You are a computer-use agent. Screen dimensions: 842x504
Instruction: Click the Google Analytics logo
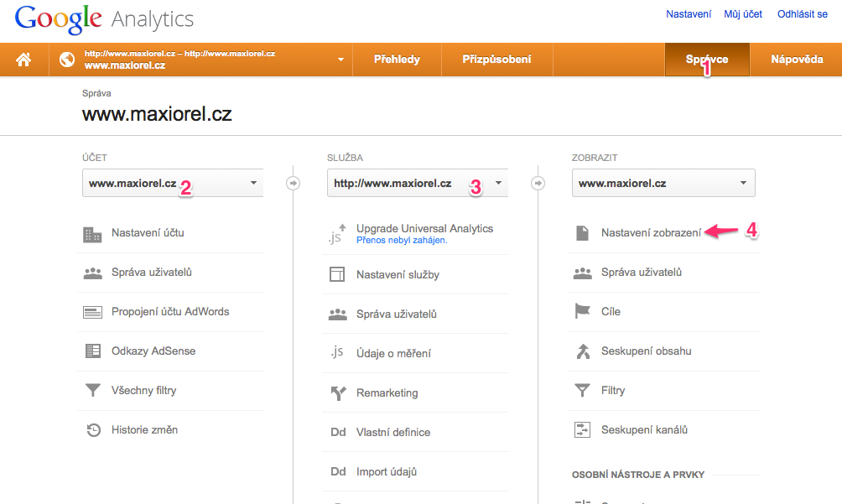click(104, 19)
